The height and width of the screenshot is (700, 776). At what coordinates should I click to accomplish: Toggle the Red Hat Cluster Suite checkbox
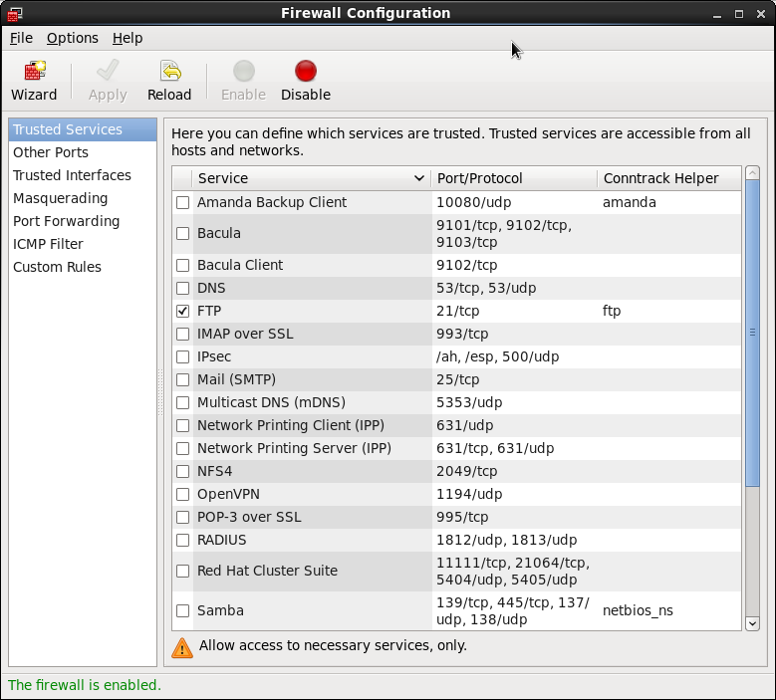[183, 571]
